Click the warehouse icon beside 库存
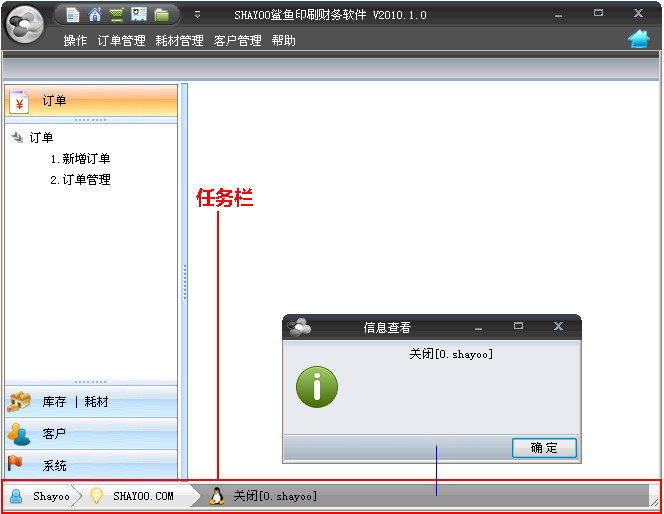 (19, 401)
